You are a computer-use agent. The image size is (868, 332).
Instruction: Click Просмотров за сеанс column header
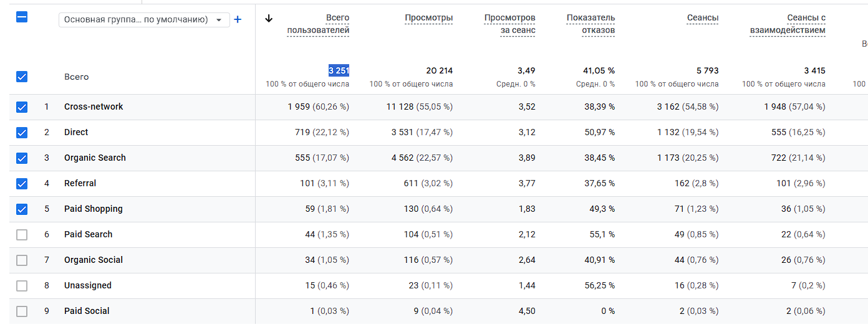(x=509, y=24)
